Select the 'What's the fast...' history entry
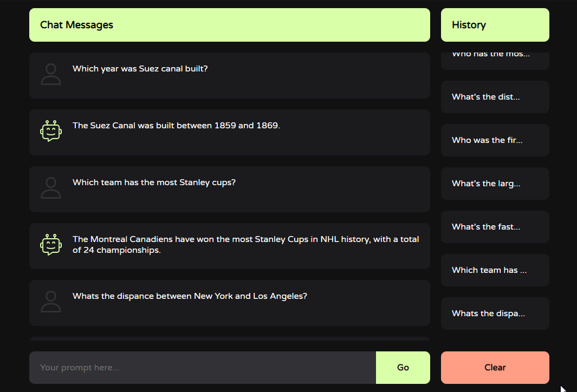 click(x=495, y=227)
